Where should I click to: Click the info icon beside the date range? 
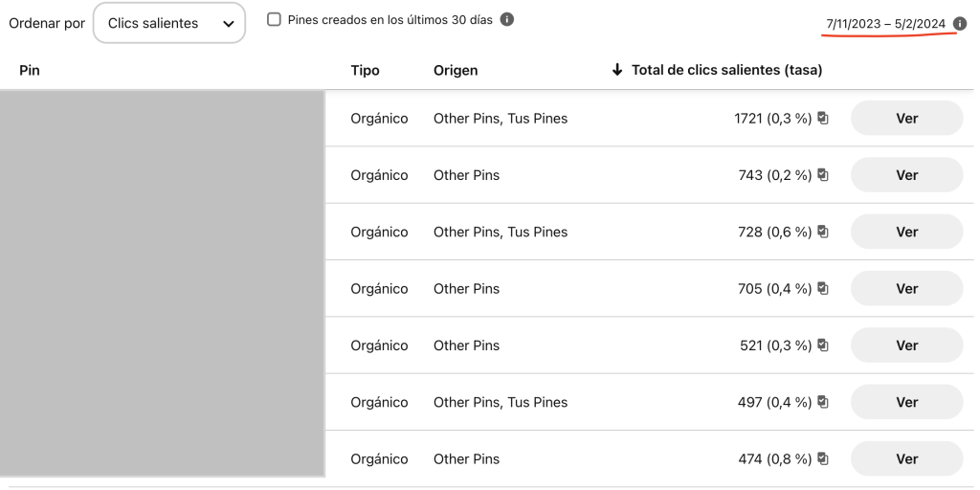tap(960, 24)
